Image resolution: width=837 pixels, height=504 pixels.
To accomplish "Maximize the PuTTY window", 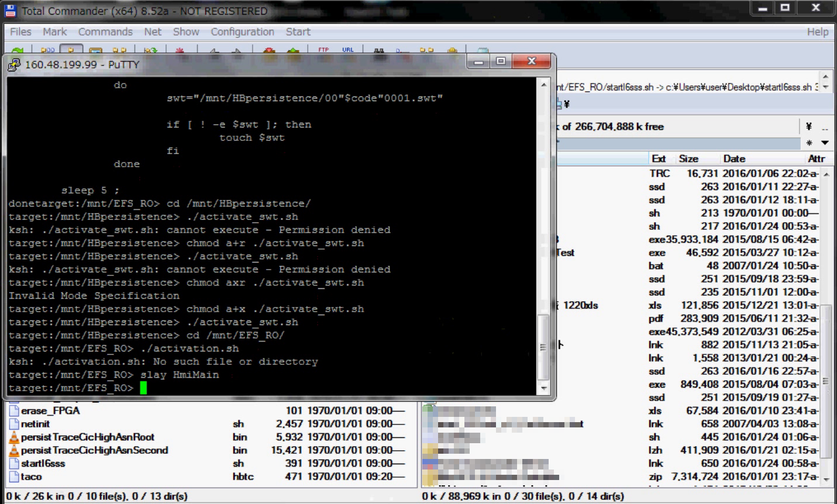I will tap(501, 61).
